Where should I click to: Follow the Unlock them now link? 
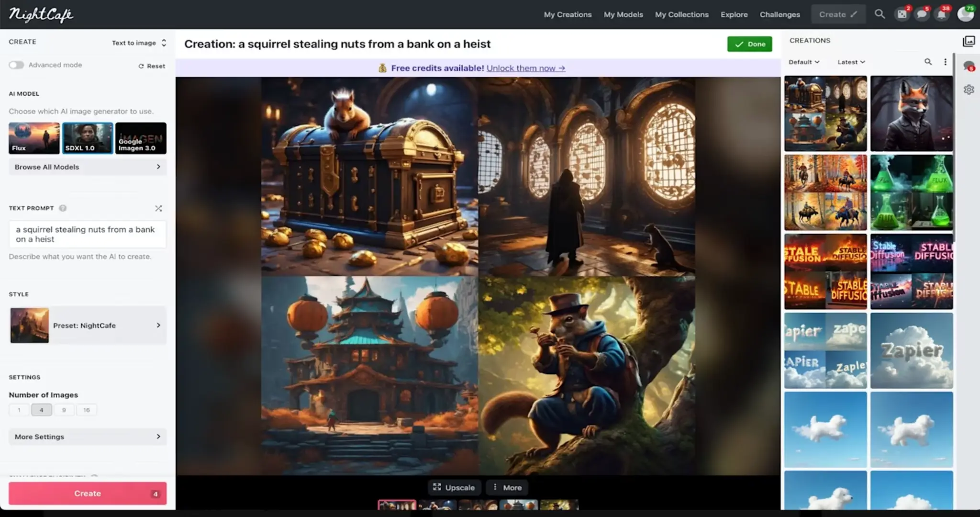(525, 68)
